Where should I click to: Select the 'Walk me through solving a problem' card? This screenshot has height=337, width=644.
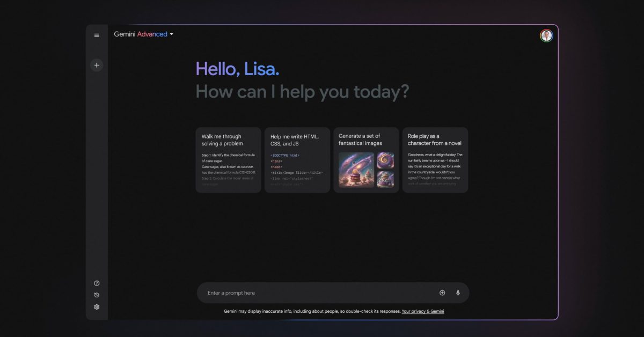(228, 159)
